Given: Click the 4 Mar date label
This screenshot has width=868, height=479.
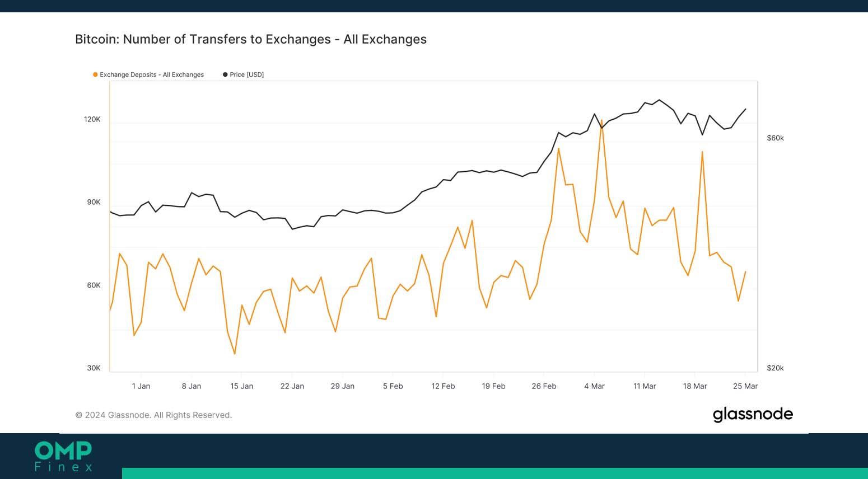Looking at the screenshot, I should 595,386.
